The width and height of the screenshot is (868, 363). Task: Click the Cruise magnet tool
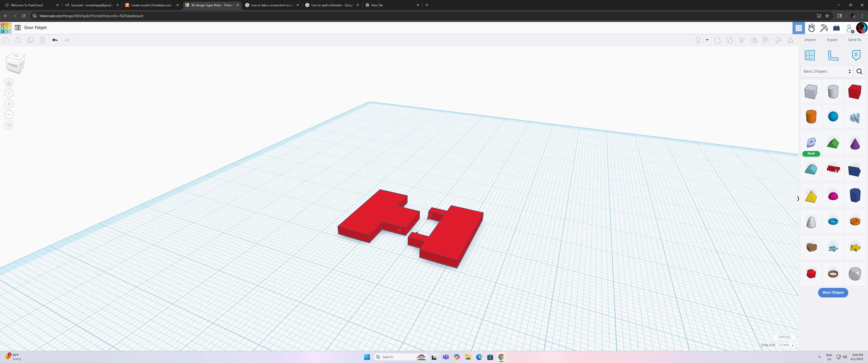(x=766, y=40)
